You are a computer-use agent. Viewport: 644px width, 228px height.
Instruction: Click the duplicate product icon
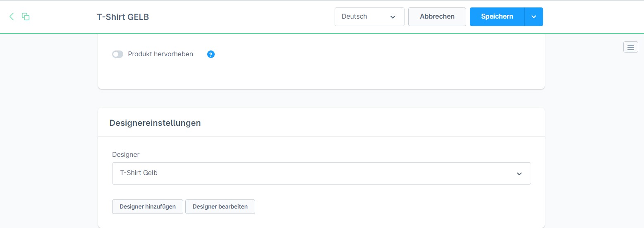[x=26, y=17]
